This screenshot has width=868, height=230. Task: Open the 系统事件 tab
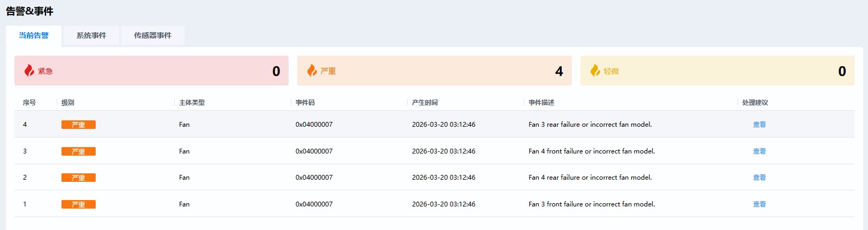91,36
